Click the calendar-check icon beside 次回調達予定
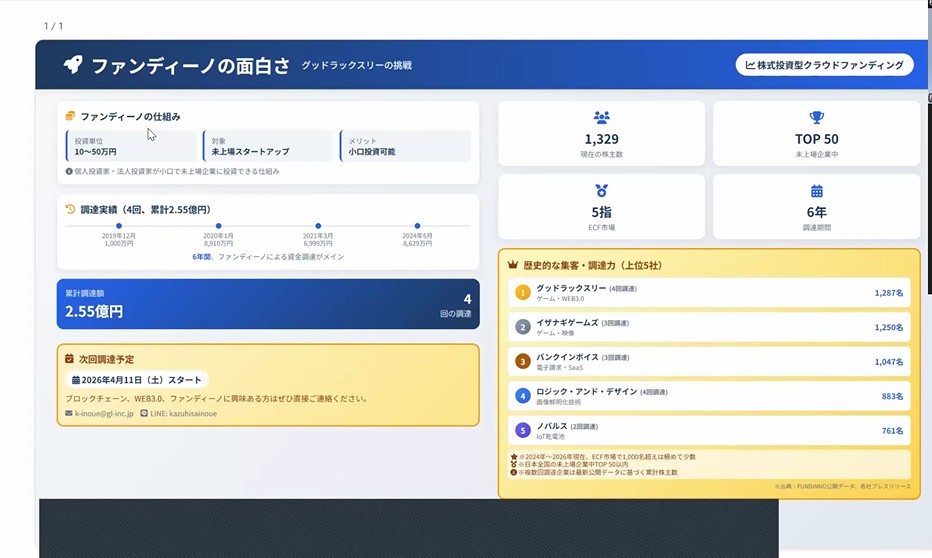 pos(69,359)
